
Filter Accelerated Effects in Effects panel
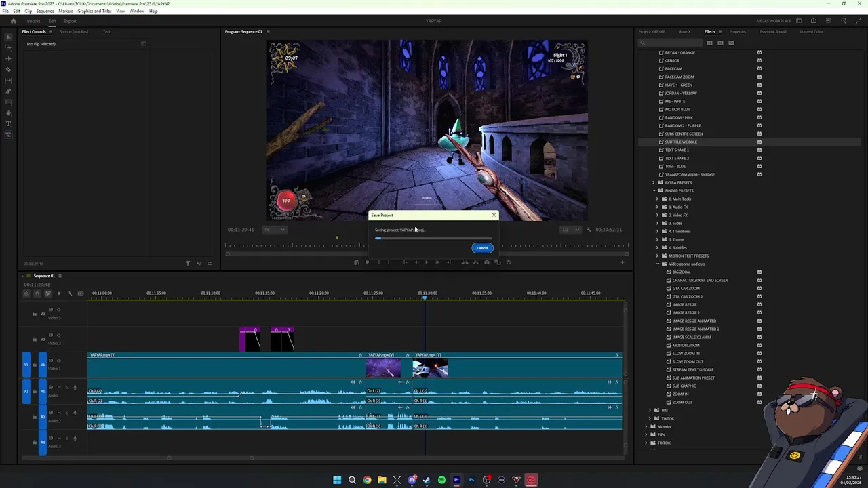pyautogui.click(x=709, y=43)
